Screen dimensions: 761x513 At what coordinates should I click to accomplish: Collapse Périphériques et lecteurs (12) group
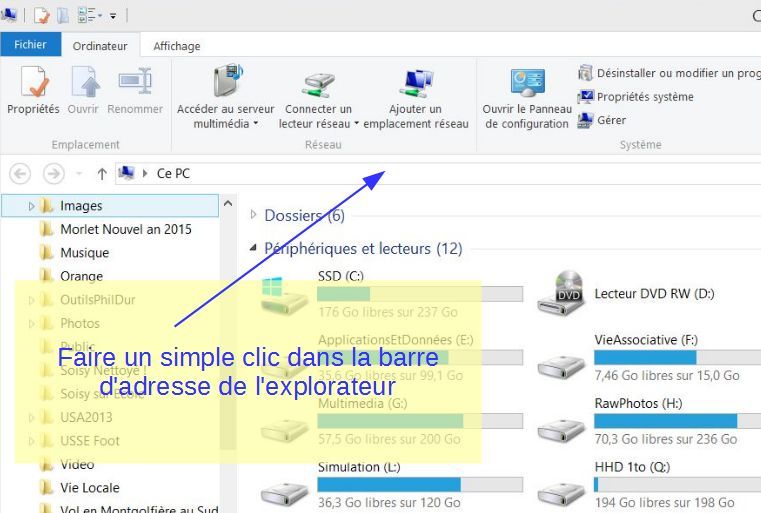click(x=253, y=248)
